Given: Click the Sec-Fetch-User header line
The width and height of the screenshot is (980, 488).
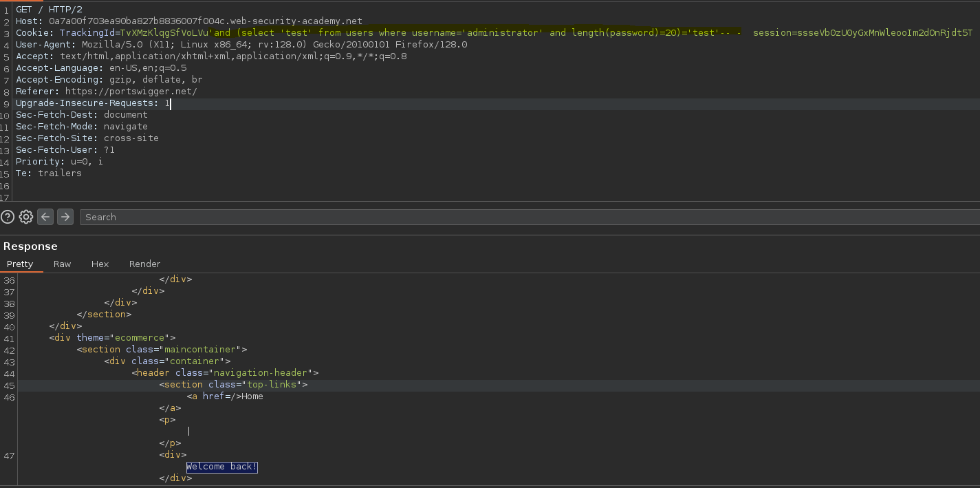Looking at the screenshot, I should click(x=65, y=150).
